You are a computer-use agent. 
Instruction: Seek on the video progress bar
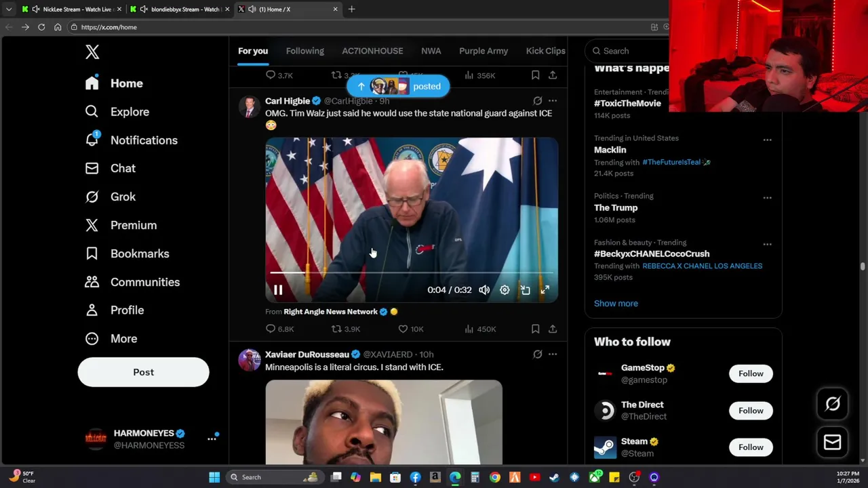412,272
